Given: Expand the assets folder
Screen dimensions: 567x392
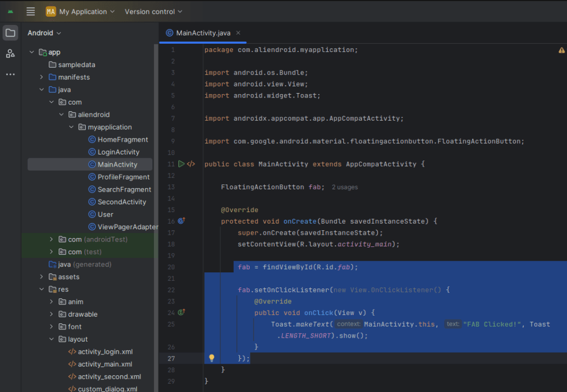Looking at the screenshot, I should tap(42, 277).
